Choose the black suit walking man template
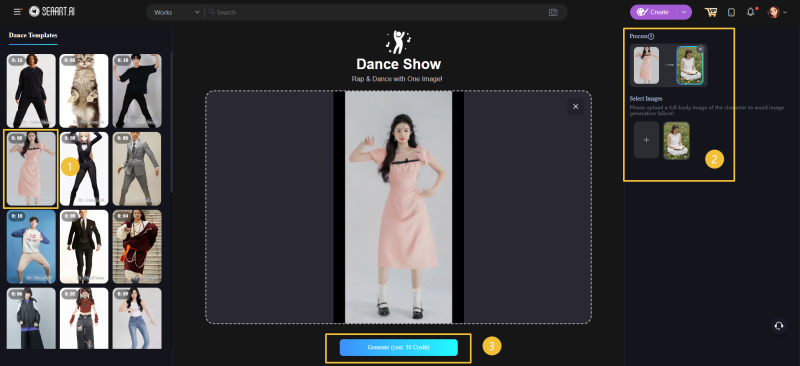 [84, 247]
